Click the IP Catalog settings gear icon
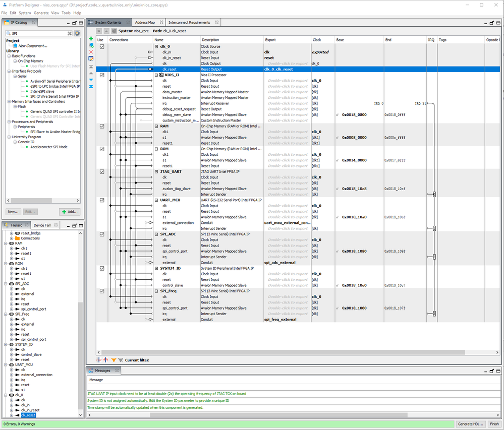 77,33
